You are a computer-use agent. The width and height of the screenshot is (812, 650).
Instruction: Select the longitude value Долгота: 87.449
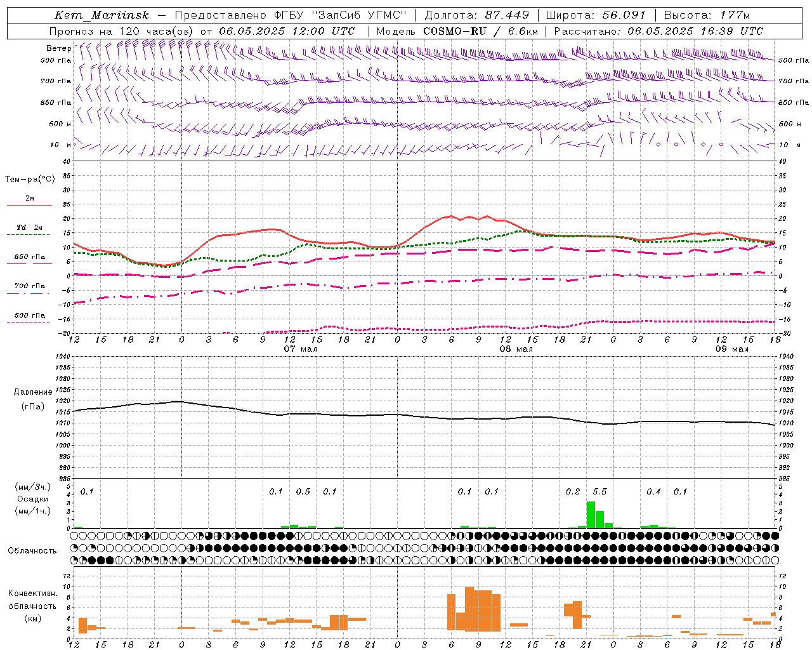pyautogui.click(x=476, y=15)
